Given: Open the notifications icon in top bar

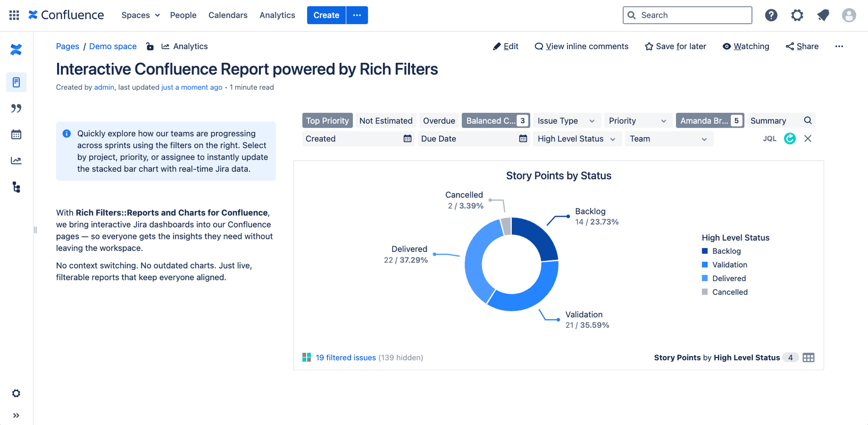Looking at the screenshot, I should (x=823, y=15).
